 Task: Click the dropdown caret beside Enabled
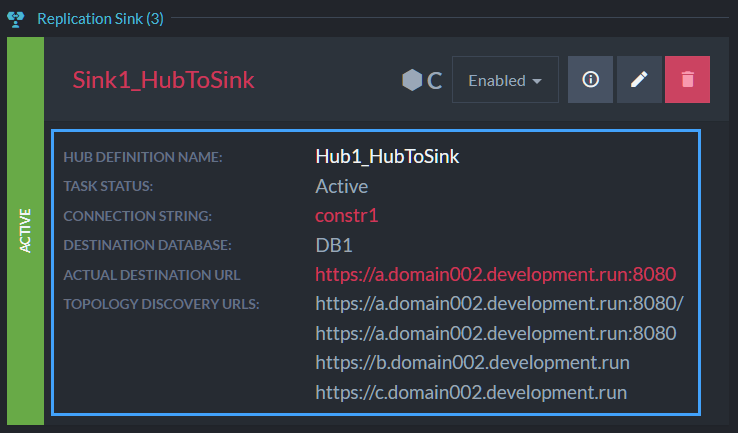point(537,81)
